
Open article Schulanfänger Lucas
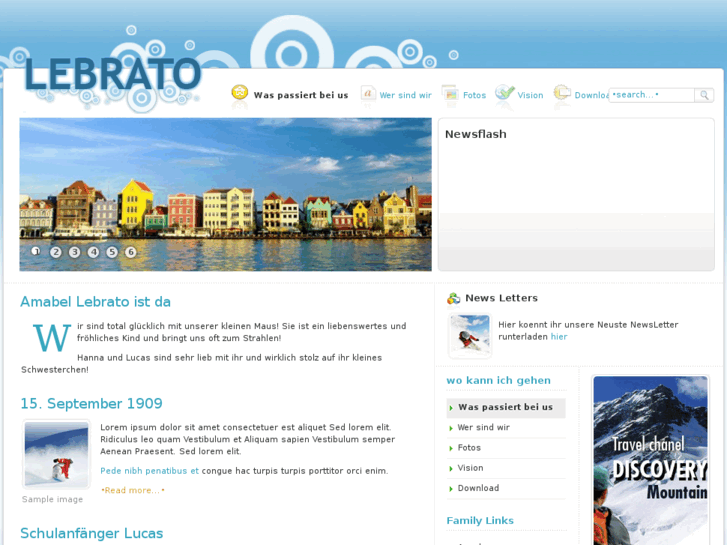point(91,533)
